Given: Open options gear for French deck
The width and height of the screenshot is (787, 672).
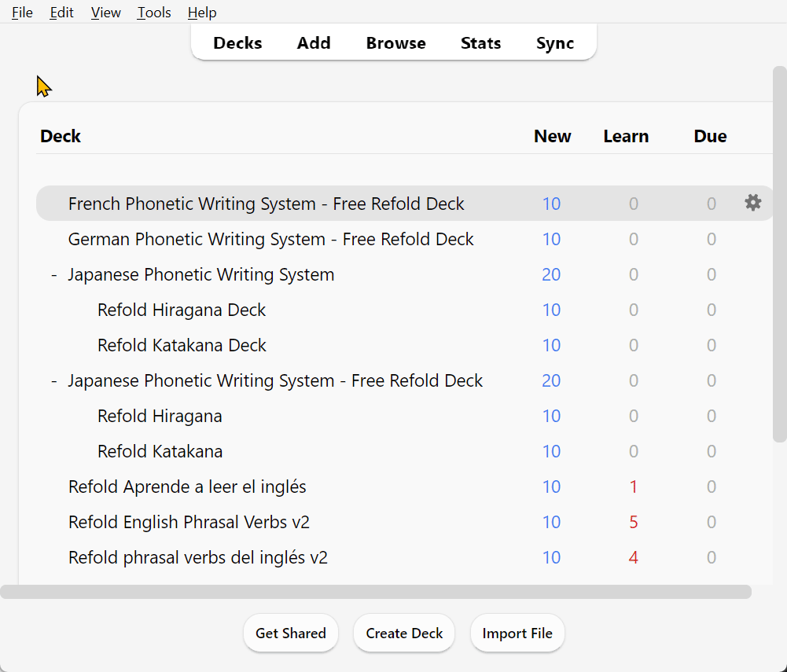Looking at the screenshot, I should click(752, 204).
